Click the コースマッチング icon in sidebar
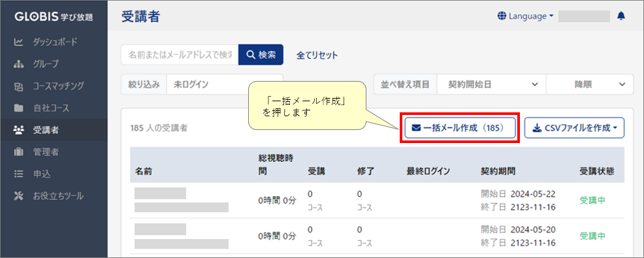Viewport: 644px width, 258px height. tap(18, 86)
